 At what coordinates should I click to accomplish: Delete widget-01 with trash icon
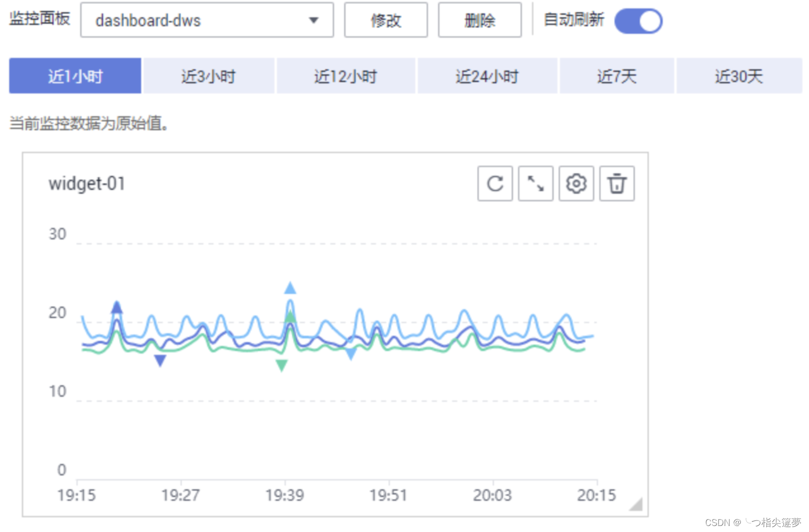click(x=617, y=184)
